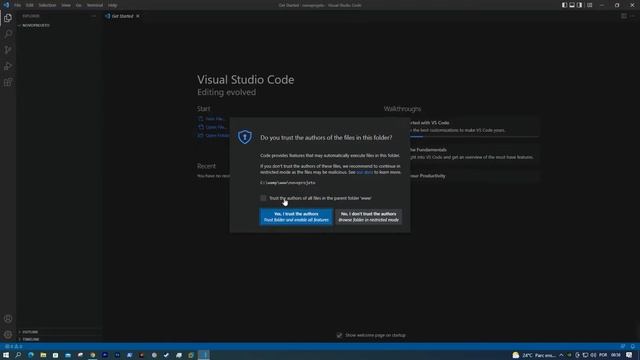640x360 pixels.
Task: Close the Get Started tab
Action: (x=138, y=16)
